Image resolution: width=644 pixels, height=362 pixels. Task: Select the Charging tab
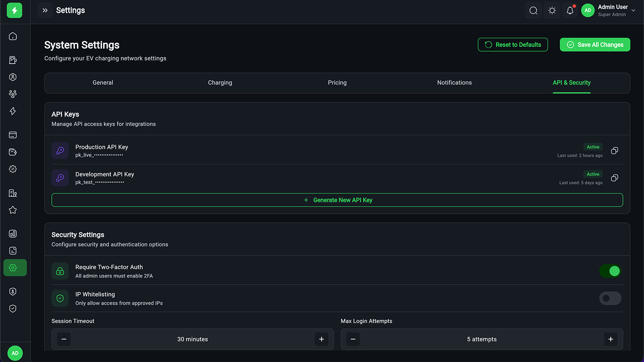pyautogui.click(x=220, y=83)
